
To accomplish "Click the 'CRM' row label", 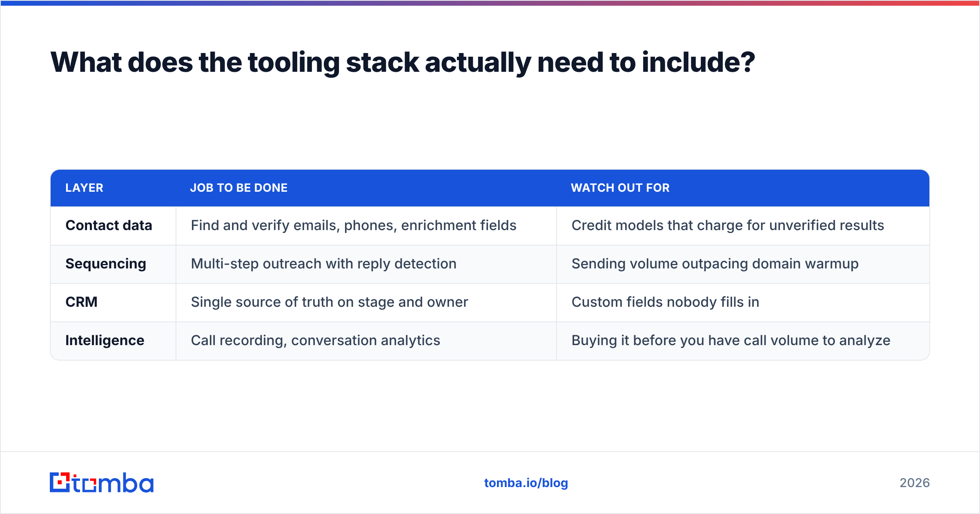I will click(82, 302).
